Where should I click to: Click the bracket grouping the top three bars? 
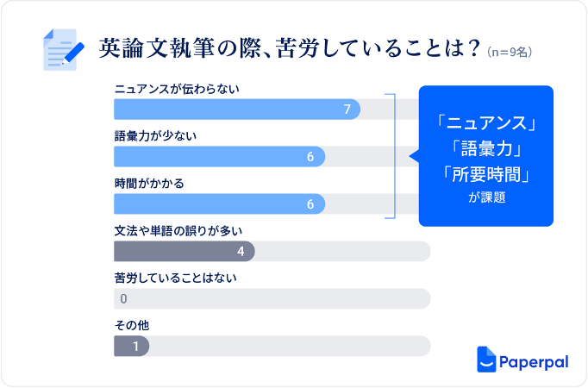tap(393, 156)
